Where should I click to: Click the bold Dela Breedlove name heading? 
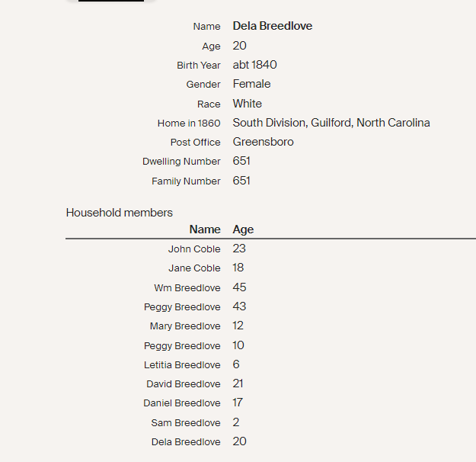273,26
